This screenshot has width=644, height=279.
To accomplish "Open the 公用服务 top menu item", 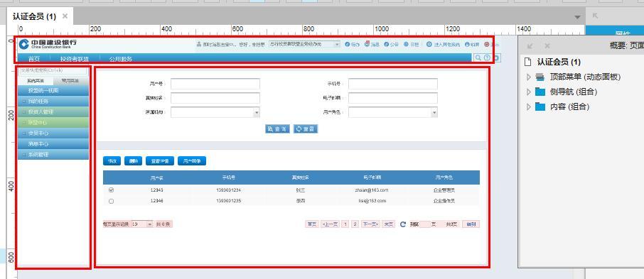I will click(x=120, y=59).
